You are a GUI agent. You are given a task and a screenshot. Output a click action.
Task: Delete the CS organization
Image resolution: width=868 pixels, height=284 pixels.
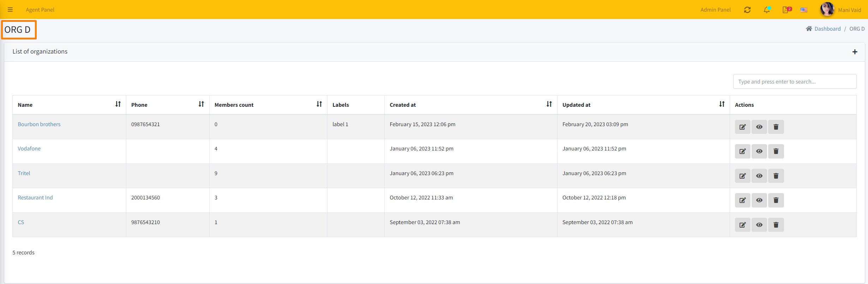click(776, 225)
